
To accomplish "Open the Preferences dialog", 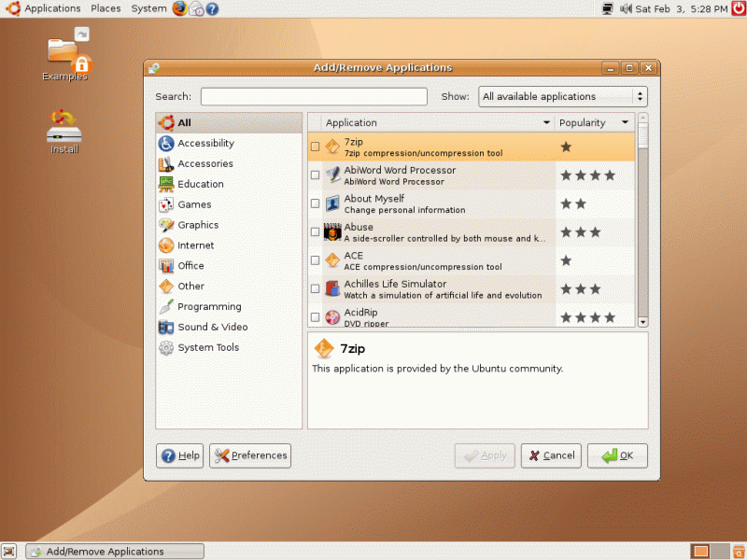I will tap(250, 455).
